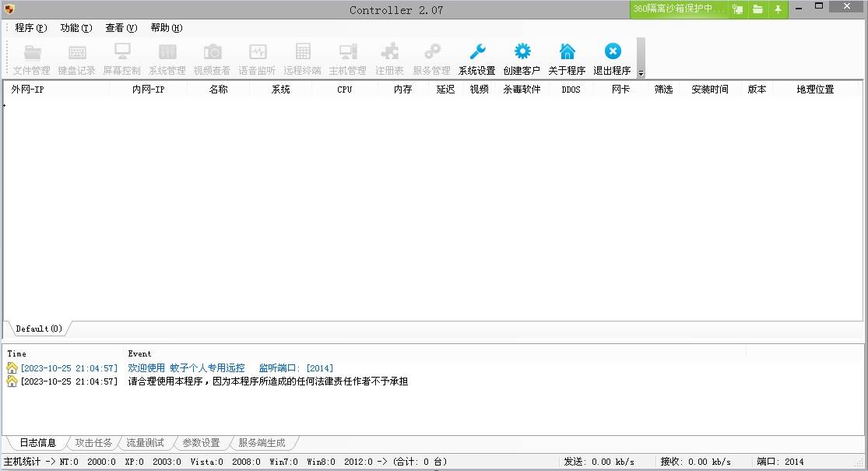Switch to the 参数设置 tab
Viewport: 868px width, 471px height.
pyautogui.click(x=201, y=443)
